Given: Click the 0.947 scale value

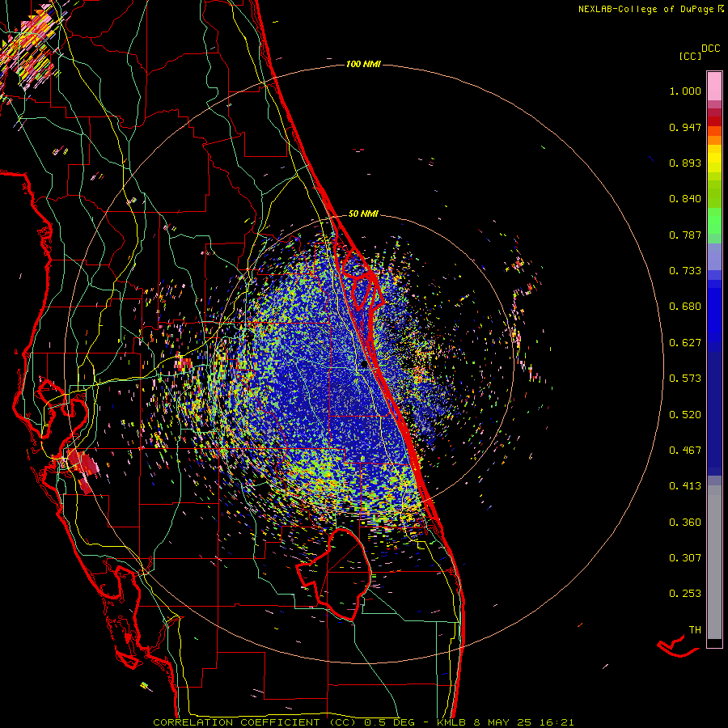Looking at the screenshot, I should click(685, 127).
